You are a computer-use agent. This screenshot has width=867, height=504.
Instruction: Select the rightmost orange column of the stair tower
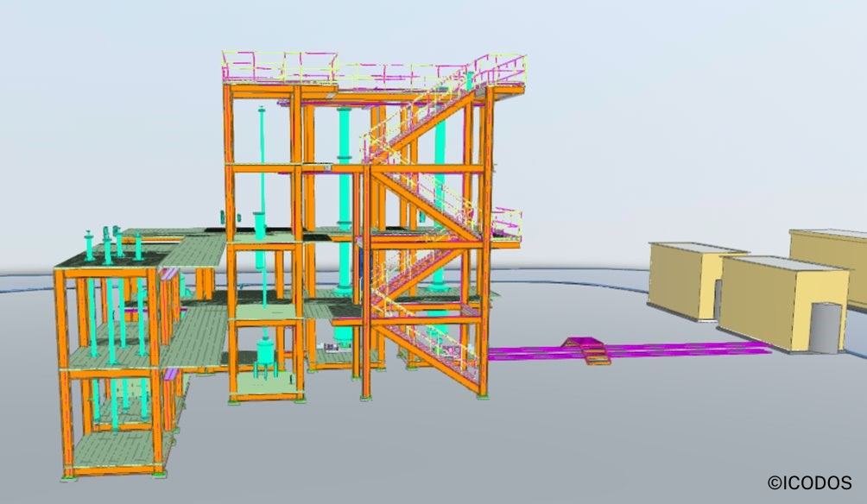point(486,241)
